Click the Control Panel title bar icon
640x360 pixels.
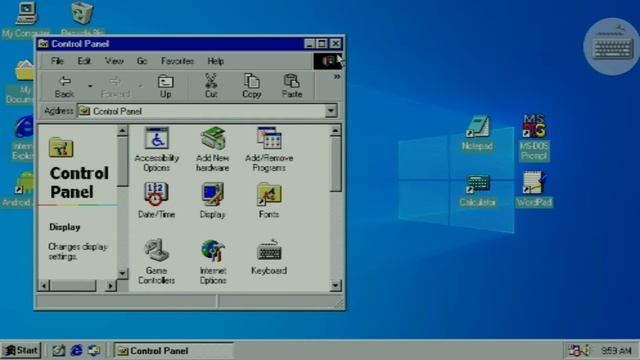pyautogui.click(x=43, y=44)
